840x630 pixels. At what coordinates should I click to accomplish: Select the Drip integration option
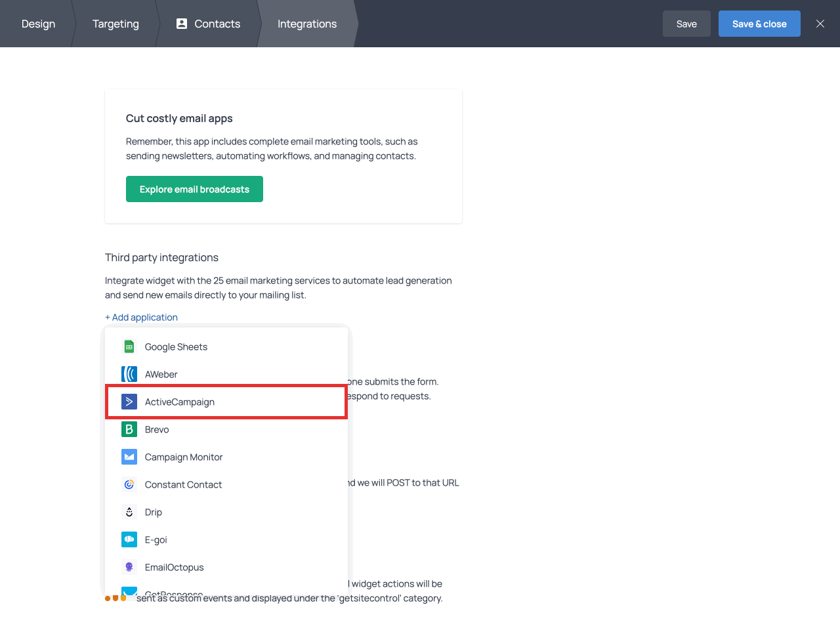154,512
